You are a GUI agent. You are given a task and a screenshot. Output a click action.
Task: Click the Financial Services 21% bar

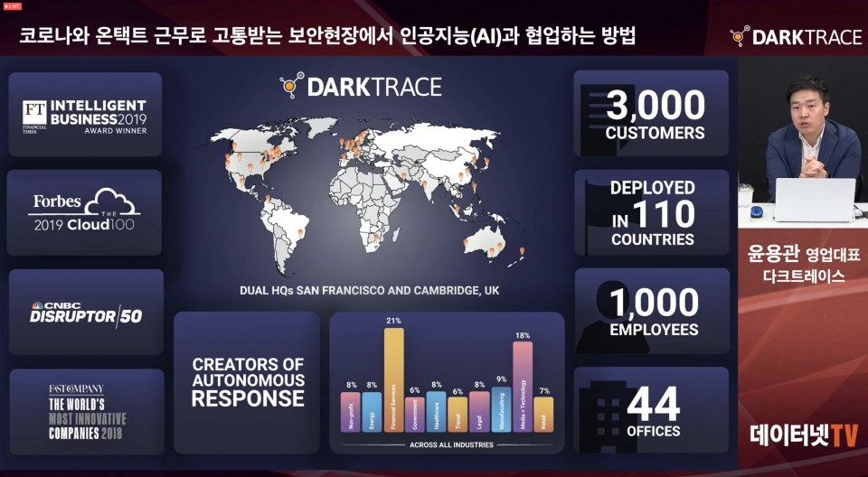pos(393,379)
